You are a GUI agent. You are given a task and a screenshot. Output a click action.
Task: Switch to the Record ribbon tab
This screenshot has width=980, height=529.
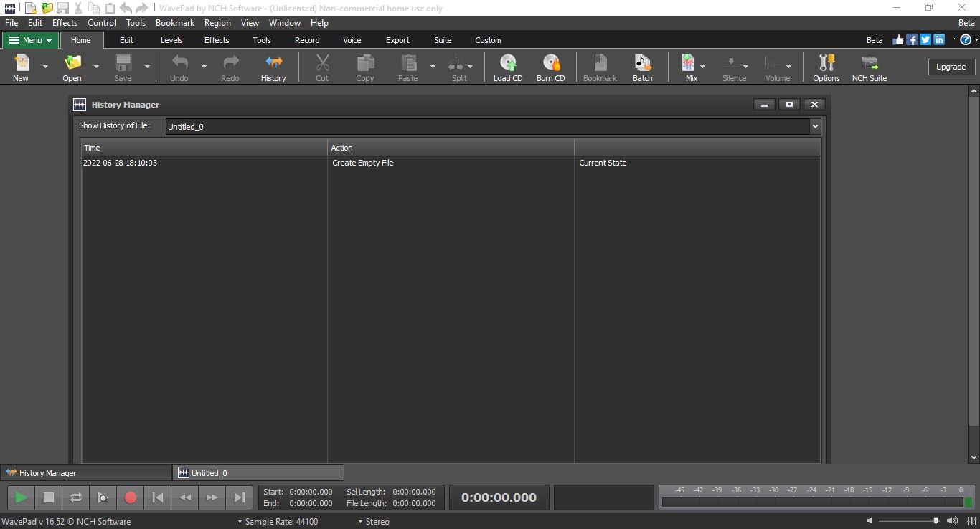point(307,40)
